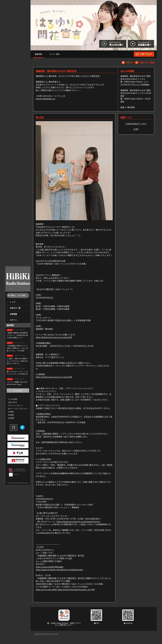Screen dimensions: 162x644
Task: Click the 響 HiBiKi app icon in footer
Action: pos(64,615)
